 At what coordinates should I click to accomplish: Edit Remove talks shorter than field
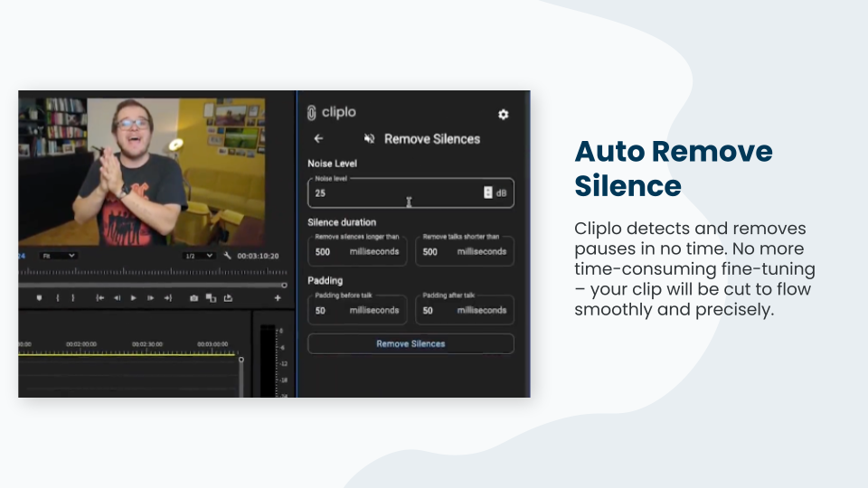coord(465,251)
